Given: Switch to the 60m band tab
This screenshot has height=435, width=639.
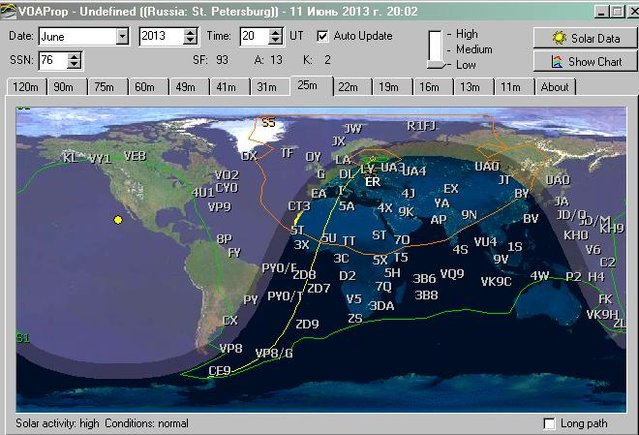Looking at the screenshot, I should tap(145, 87).
